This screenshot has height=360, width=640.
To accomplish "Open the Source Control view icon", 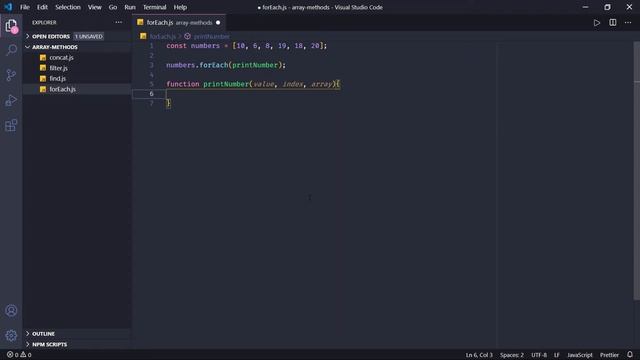I will (x=11, y=75).
